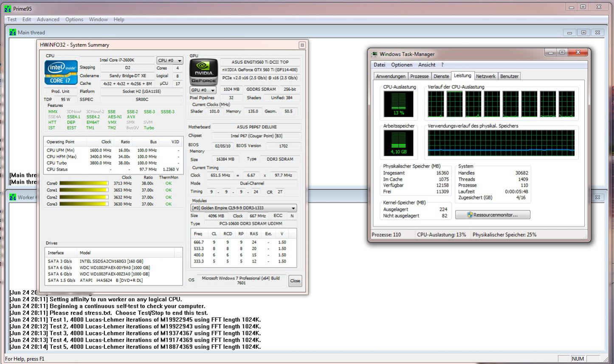
Task: Click the CPU Turbo operating point row
Action: tap(113, 163)
